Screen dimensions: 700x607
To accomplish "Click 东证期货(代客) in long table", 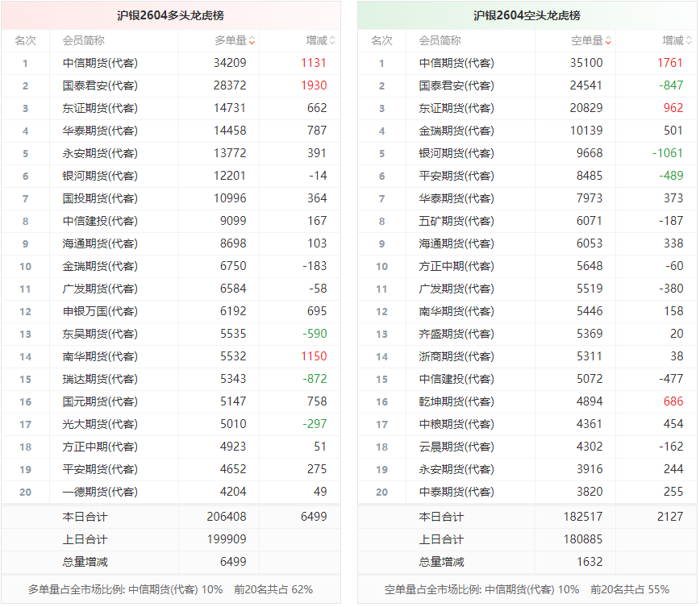I will pyautogui.click(x=100, y=108).
